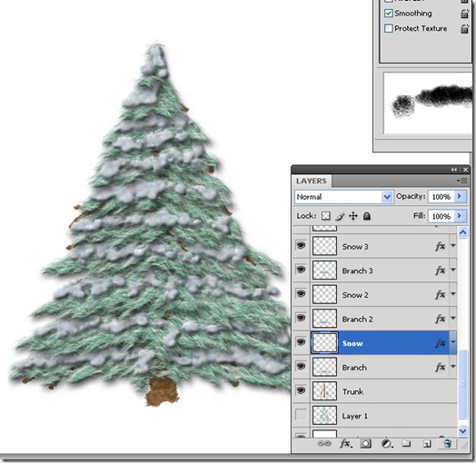Select the Branch 3 layer name
476x463 pixels.
(x=357, y=271)
